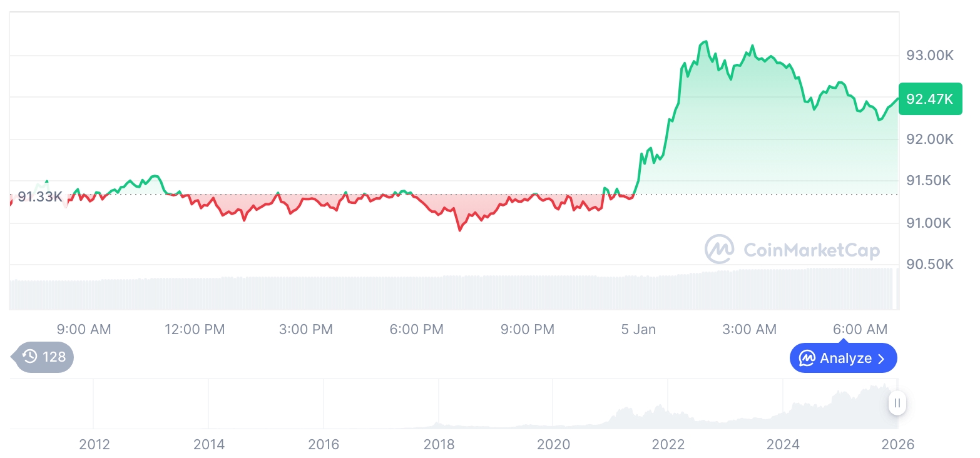Click the 12:00 PM time axis label
The image size is (980, 458).
195,329
